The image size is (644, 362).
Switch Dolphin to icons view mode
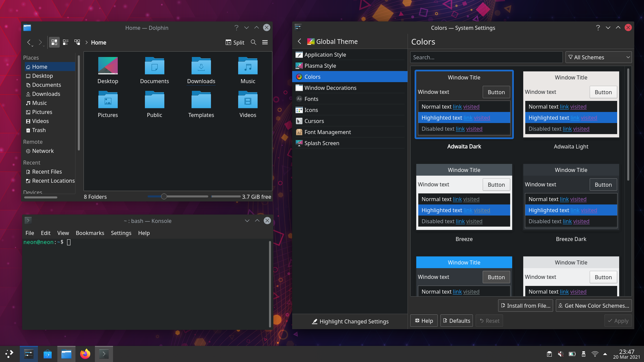pyautogui.click(x=54, y=42)
